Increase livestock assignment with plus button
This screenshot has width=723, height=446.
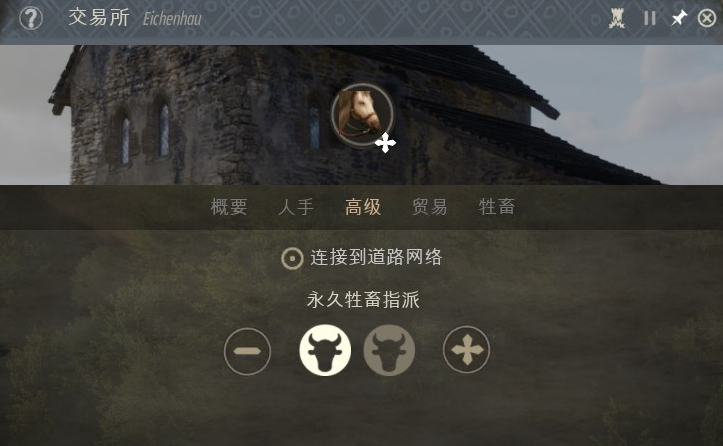tap(467, 350)
